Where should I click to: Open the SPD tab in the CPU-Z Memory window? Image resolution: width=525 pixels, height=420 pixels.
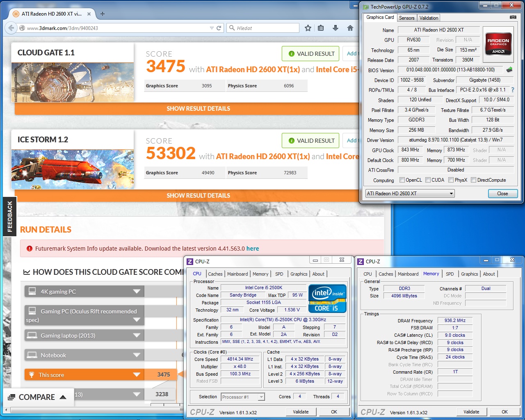point(450,274)
